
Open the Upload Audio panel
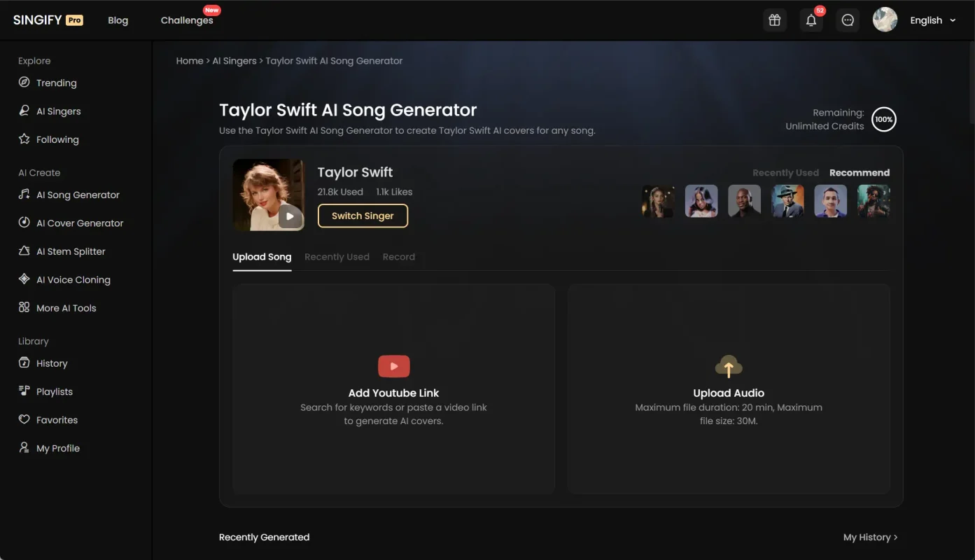pyautogui.click(x=729, y=388)
